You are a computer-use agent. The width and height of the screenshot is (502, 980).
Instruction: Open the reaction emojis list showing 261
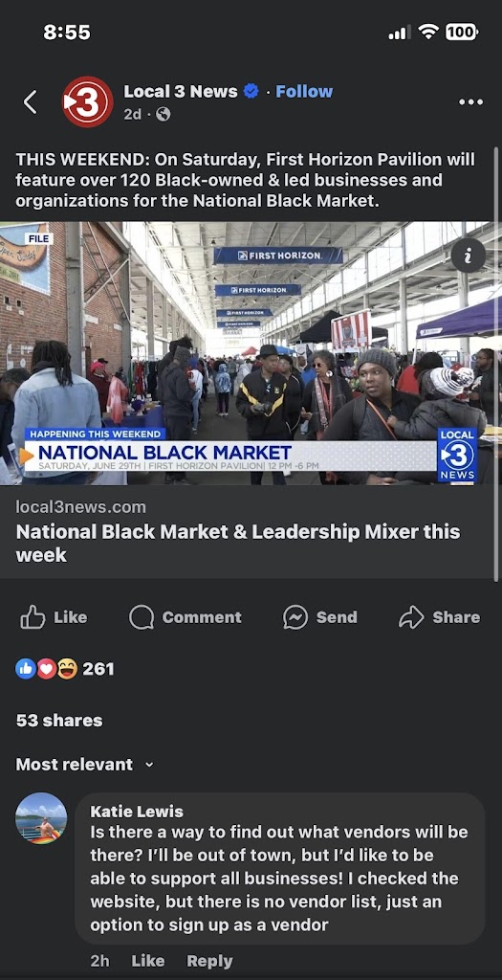tap(65, 669)
